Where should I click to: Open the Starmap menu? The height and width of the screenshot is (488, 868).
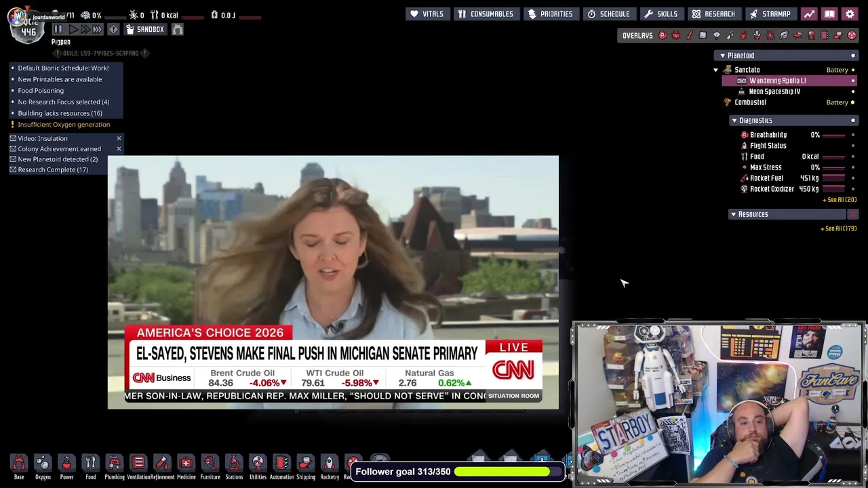770,14
